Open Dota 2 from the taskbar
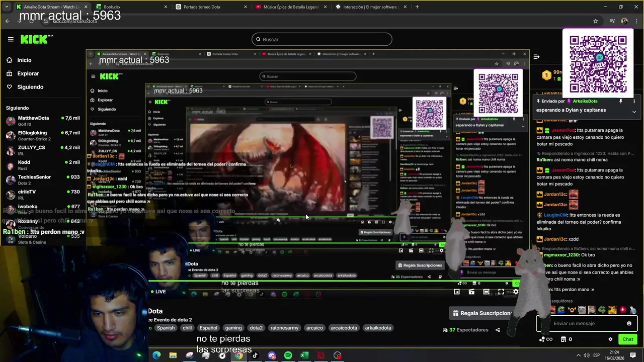 tap(321, 355)
